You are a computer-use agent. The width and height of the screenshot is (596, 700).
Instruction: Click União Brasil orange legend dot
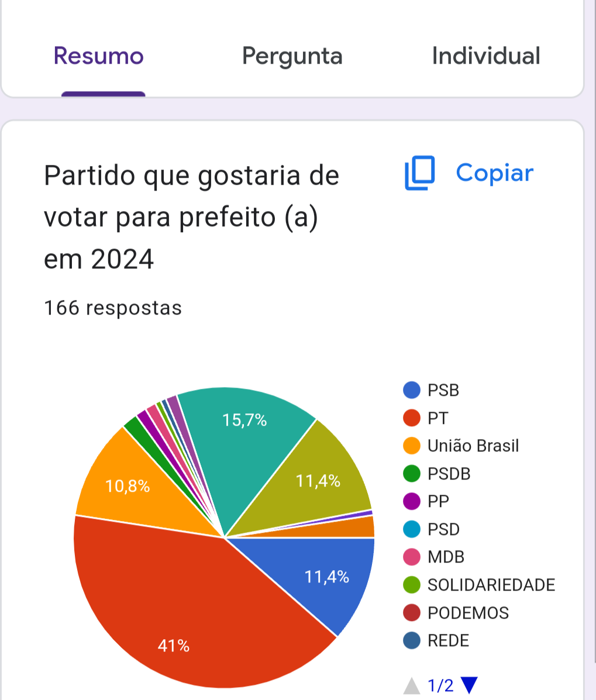(412, 446)
